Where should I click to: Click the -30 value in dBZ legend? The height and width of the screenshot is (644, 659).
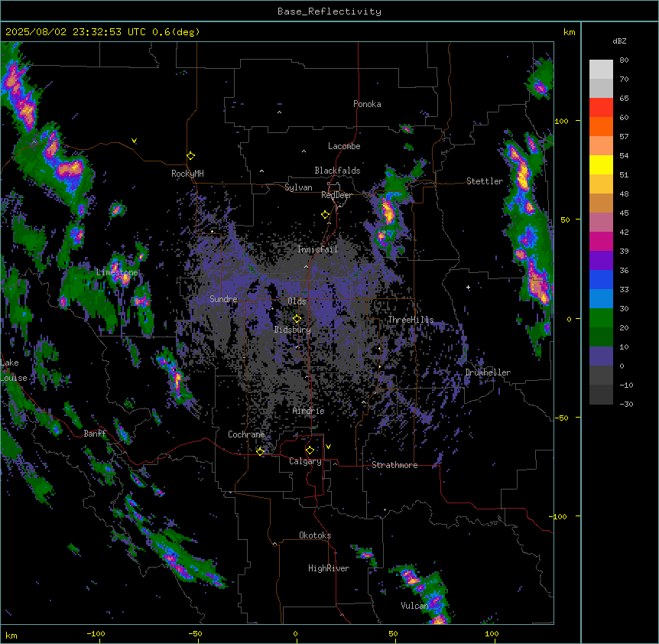[626, 404]
